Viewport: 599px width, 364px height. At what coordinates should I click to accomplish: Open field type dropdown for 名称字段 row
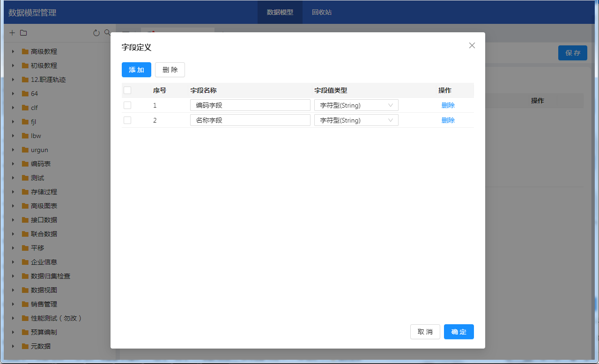click(356, 120)
